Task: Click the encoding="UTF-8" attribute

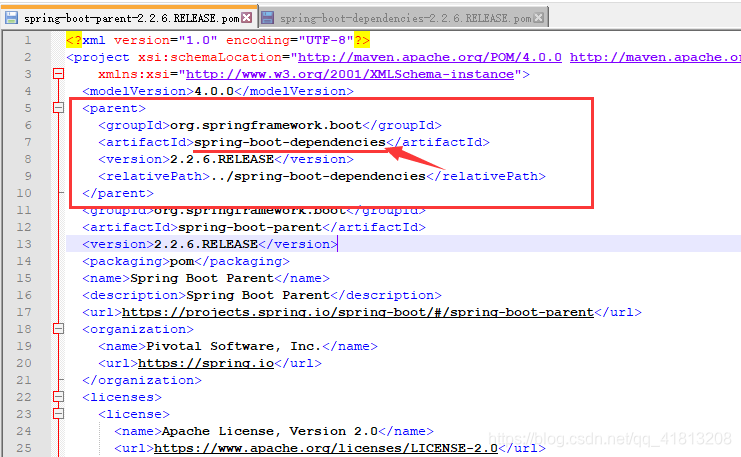Action: (290, 40)
